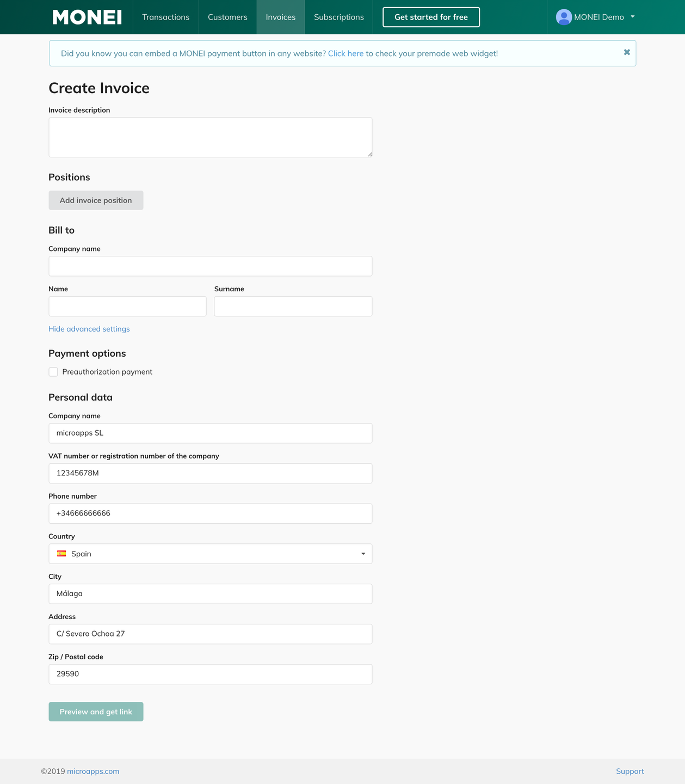Follow the Click here widget link

[345, 53]
